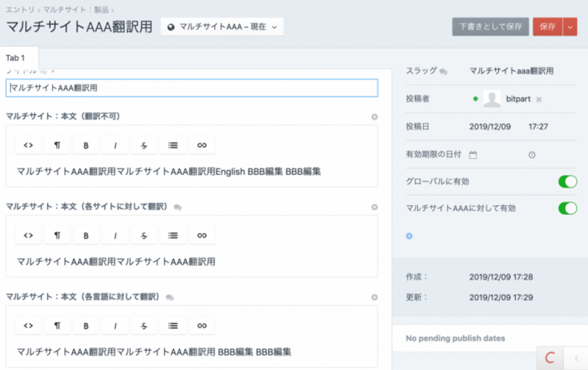The width and height of the screenshot is (588, 370).
Task: Click Strikethrough in the 各言語に対して翻訳 editor
Action: coord(143,326)
